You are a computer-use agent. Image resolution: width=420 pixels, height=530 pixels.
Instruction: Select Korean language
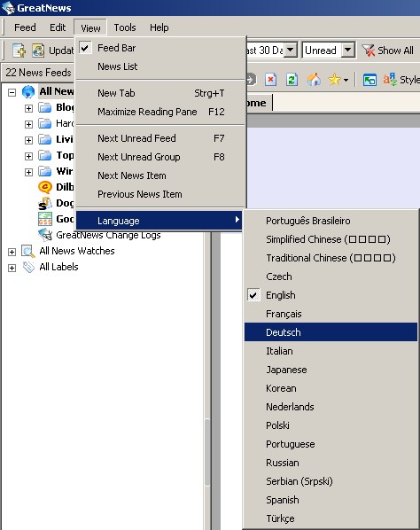tap(331, 388)
